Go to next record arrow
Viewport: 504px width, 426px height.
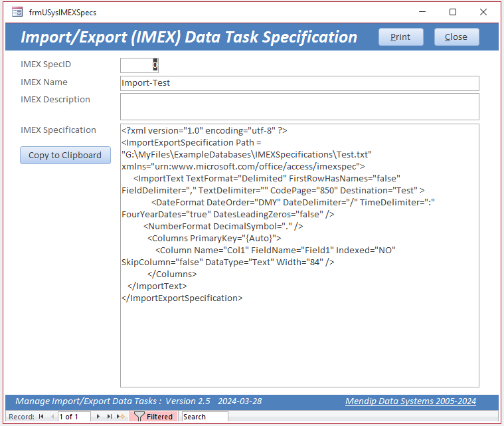(x=98, y=416)
